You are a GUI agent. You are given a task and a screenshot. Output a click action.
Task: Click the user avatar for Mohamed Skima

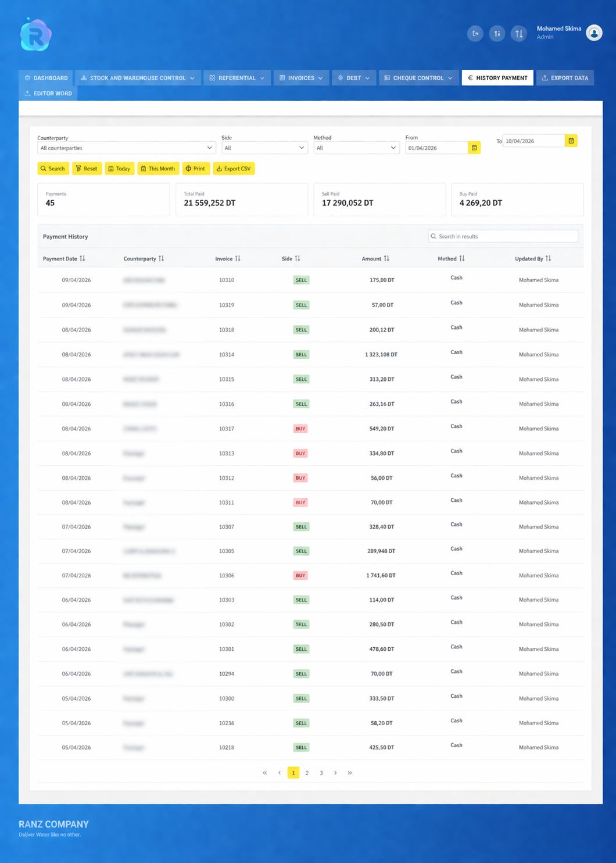pos(594,33)
